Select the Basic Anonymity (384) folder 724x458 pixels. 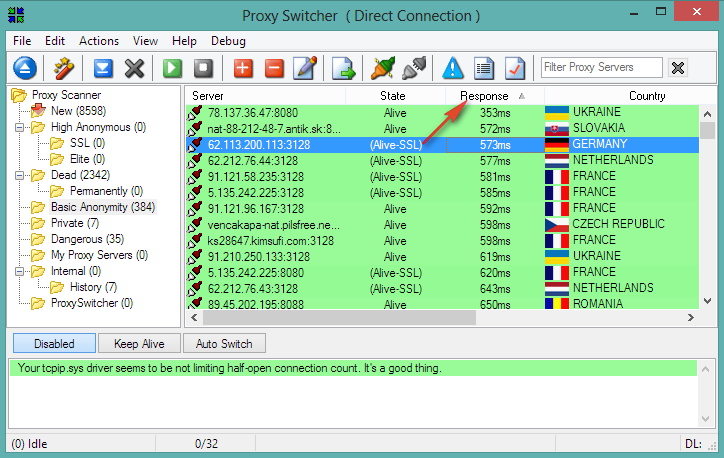[103, 207]
